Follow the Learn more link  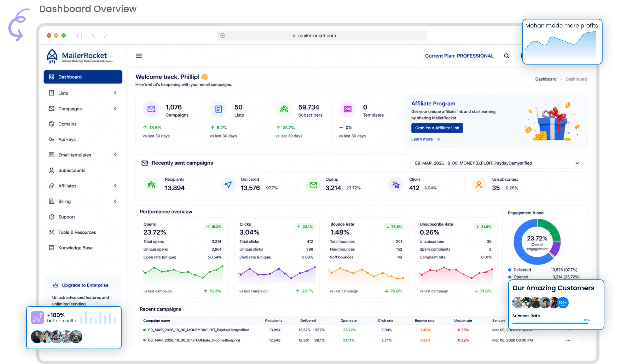(426, 139)
